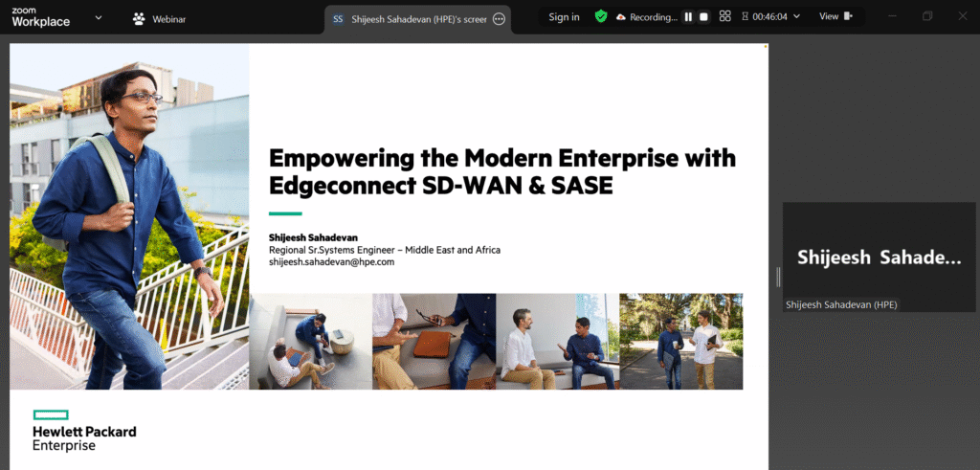Screen dimensions: 980x470
Task: Stop the recording
Action: point(703,17)
